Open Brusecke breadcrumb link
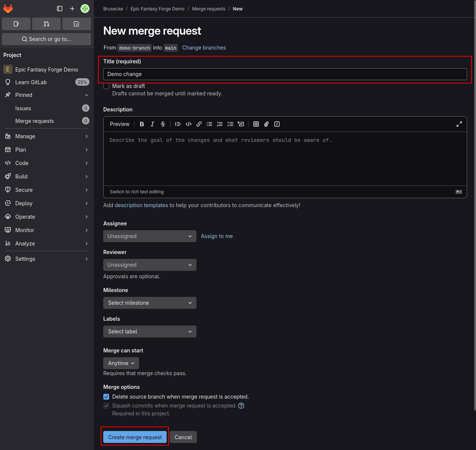Screen dimensions: 476x450 pos(113,9)
